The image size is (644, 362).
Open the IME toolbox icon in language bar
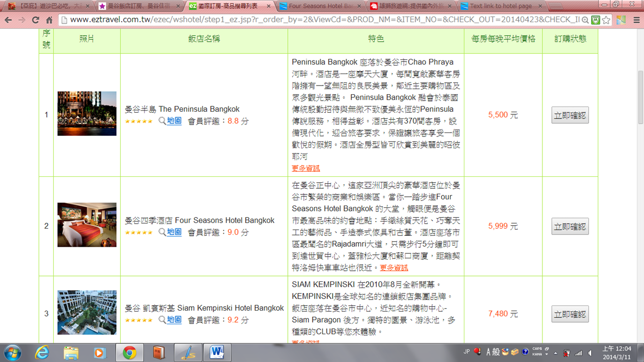pos(516,352)
